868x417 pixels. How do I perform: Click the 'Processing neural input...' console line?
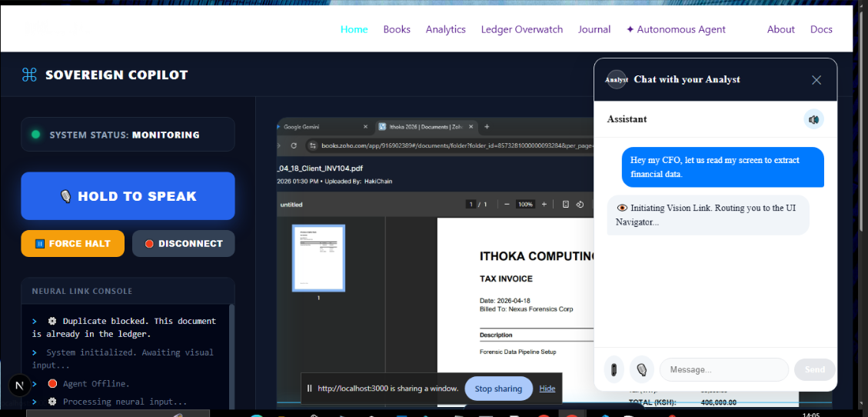pyautogui.click(x=110, y=402)
